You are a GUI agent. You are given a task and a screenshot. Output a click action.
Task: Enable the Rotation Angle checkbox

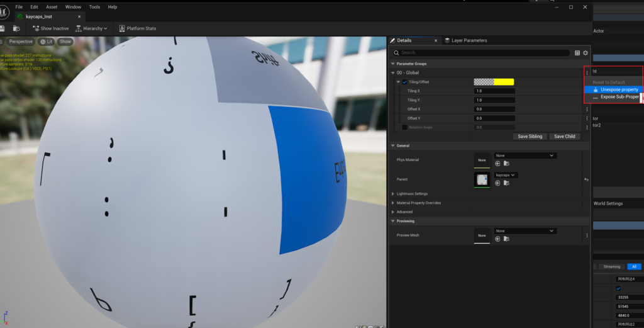(404, 127)
